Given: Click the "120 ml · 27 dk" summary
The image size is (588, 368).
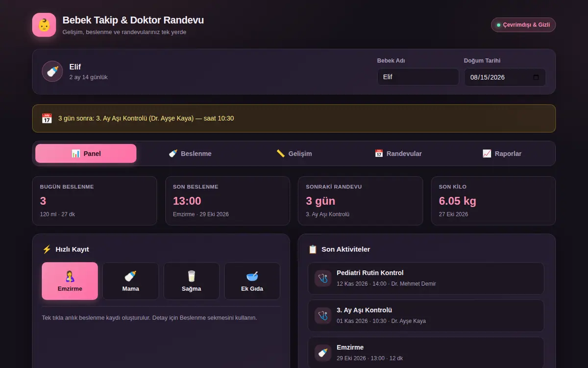Looking at the screenshot, I should [58, 214].
